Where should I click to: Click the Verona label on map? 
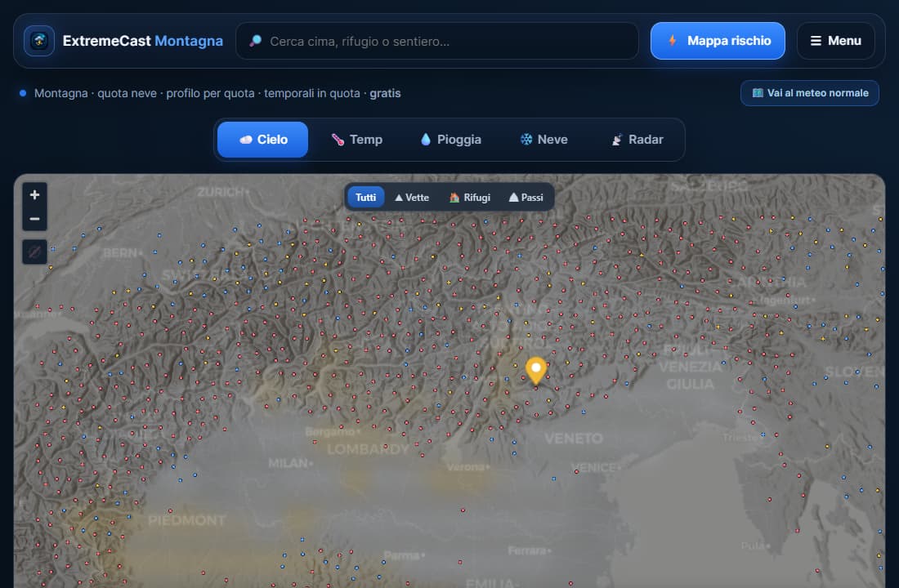tap(467, 467)
